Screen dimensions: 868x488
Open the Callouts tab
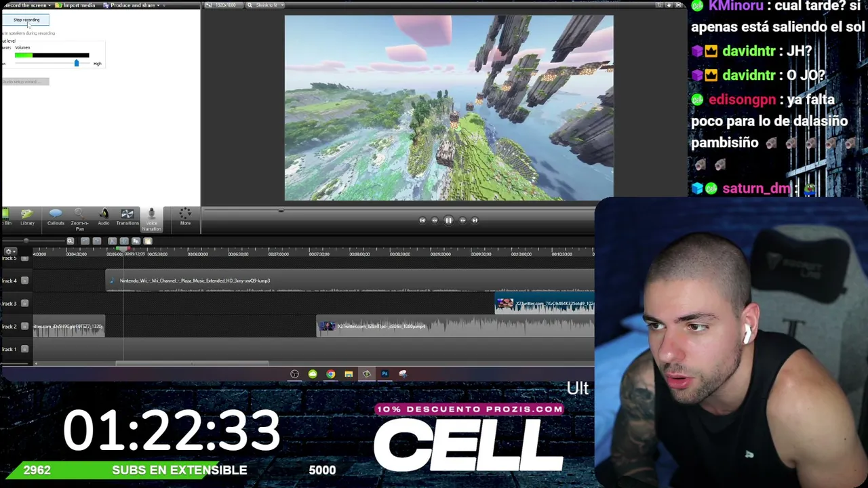click(56, 217)
